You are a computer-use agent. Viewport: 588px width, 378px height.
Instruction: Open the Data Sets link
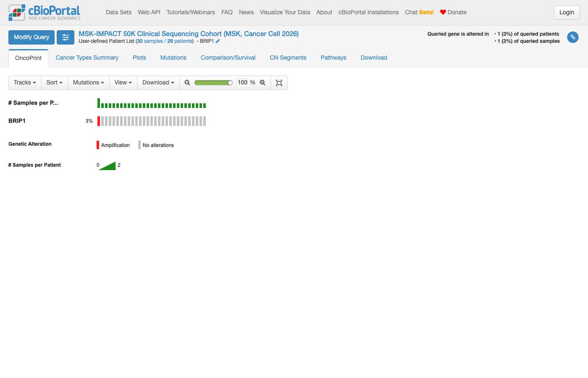coord(118,13)
